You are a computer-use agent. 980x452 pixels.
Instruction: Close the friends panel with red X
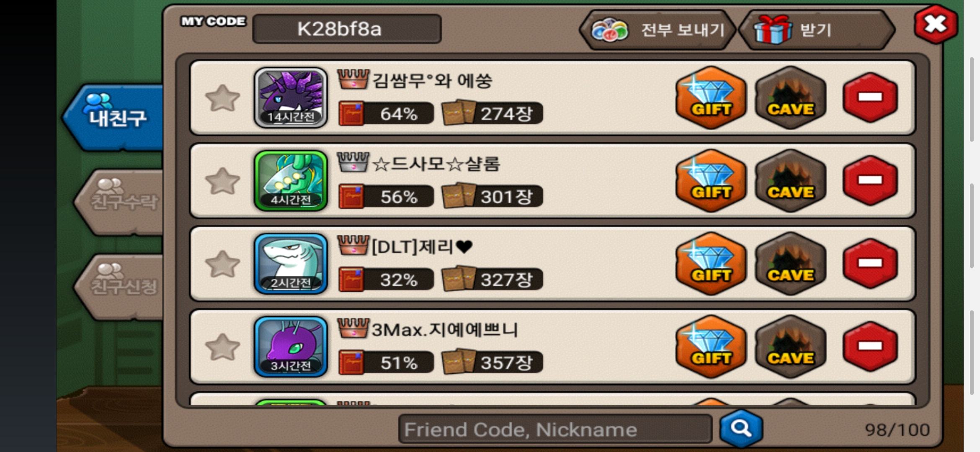pyautogui.click(x=936, y=24)
